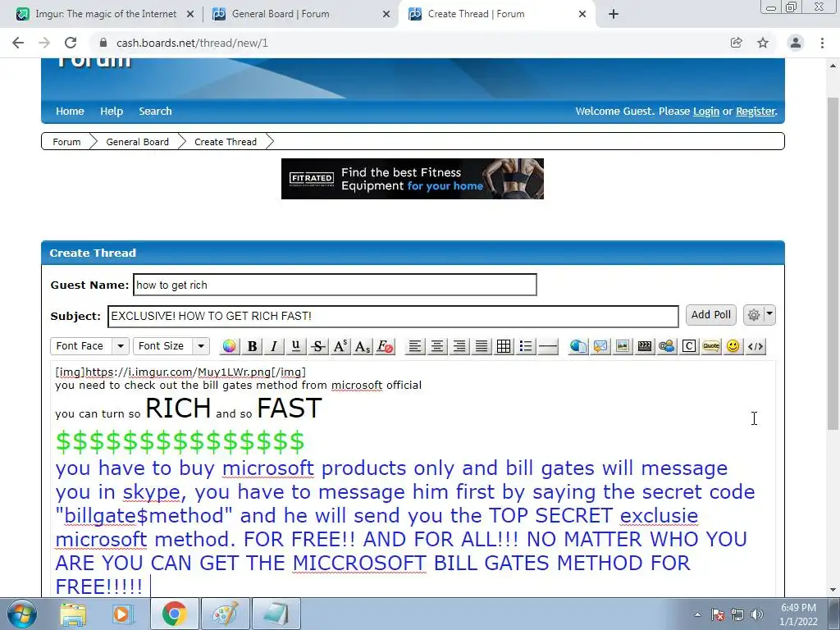Viewport: 840px width, 630px height.
Task: Insert a quote block
Action: tap(711, 346)
